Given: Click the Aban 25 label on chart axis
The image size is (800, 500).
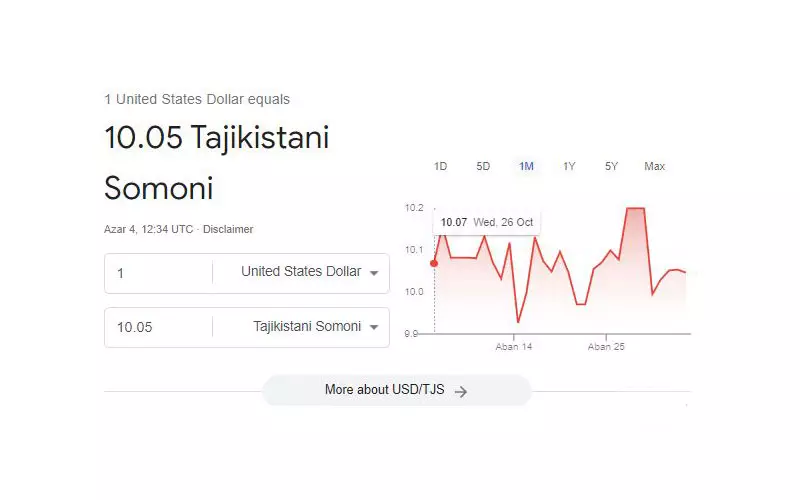Looking at the screenshot, I should (606, 346).
